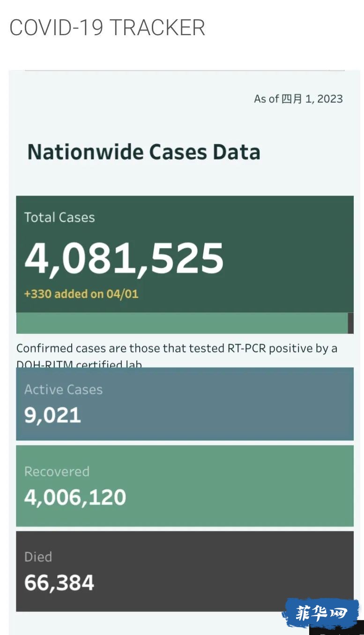
Task: Click the '+330 added on 04/01' text
Action: [x=81, y=294]
